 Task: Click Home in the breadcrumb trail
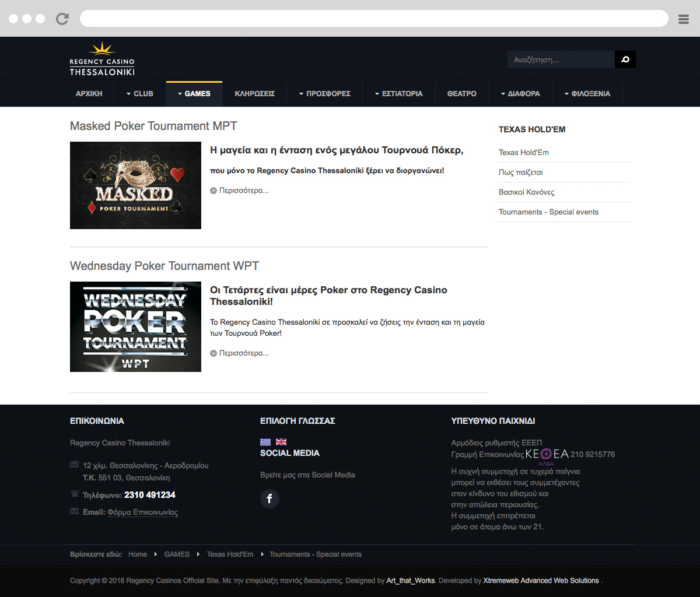[138, 554]
